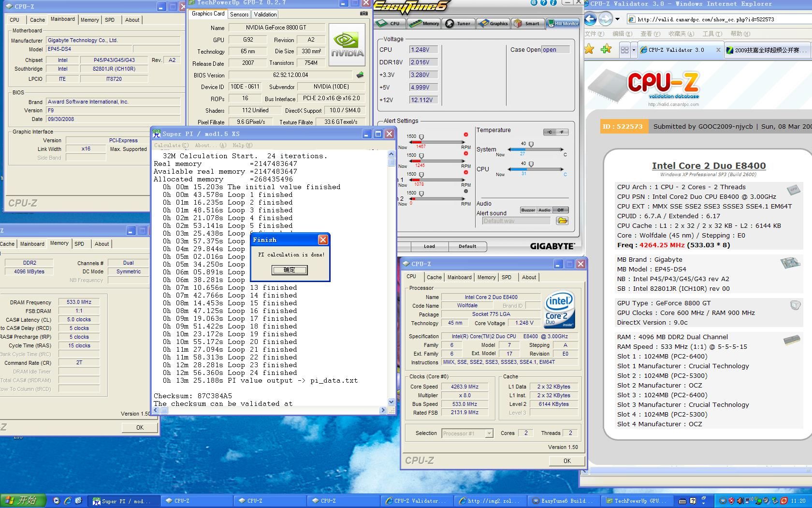Click the Default button in EasyTune6
This screenshot has height=508, width=812.
pyautogui.click(x=467, y=246)
